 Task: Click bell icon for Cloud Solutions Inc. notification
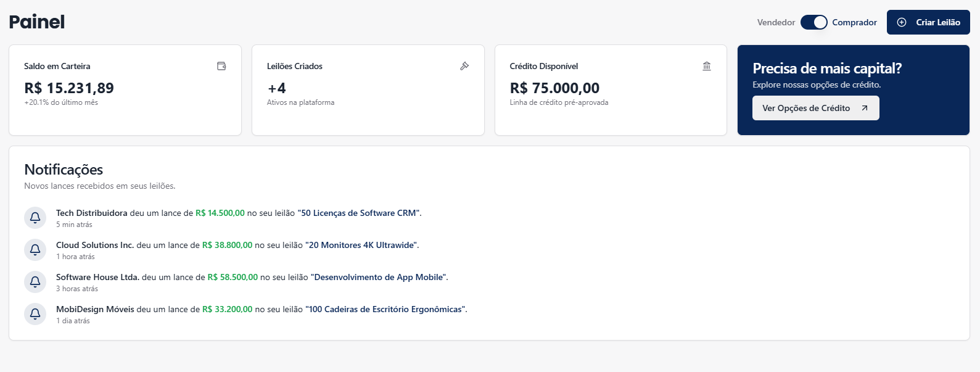pos(35,250)
